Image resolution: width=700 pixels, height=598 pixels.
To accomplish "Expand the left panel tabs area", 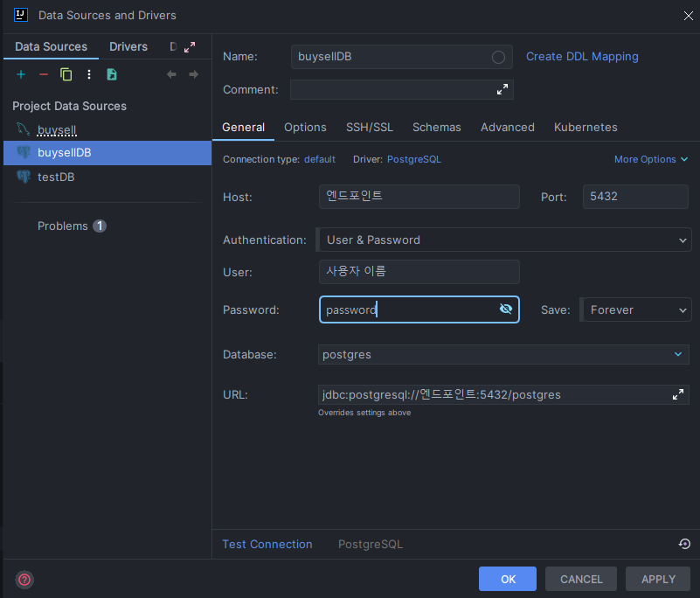I will (190, 47).
